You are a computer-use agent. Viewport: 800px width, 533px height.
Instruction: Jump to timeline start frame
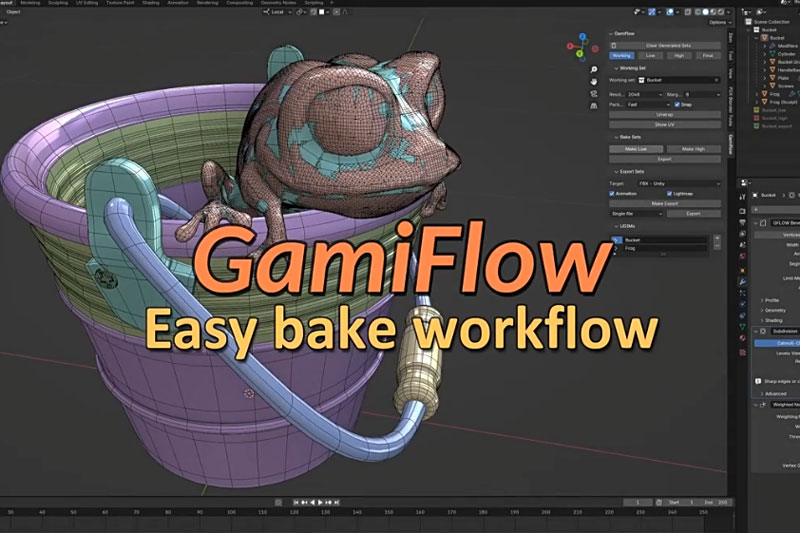[x=296, y=502]
